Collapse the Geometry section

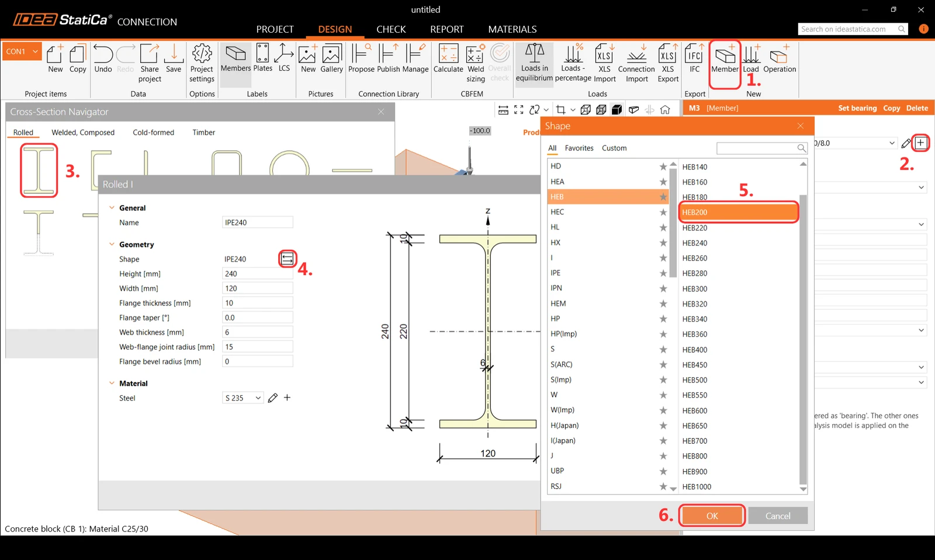pos(112,244)
